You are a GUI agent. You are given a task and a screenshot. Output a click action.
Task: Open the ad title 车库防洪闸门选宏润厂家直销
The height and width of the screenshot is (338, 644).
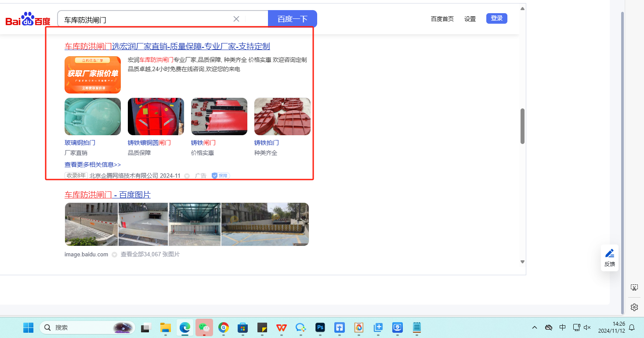tap(167, 47)
